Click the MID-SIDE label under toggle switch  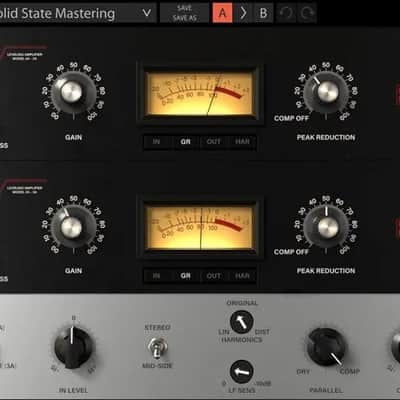pos(157,366)
